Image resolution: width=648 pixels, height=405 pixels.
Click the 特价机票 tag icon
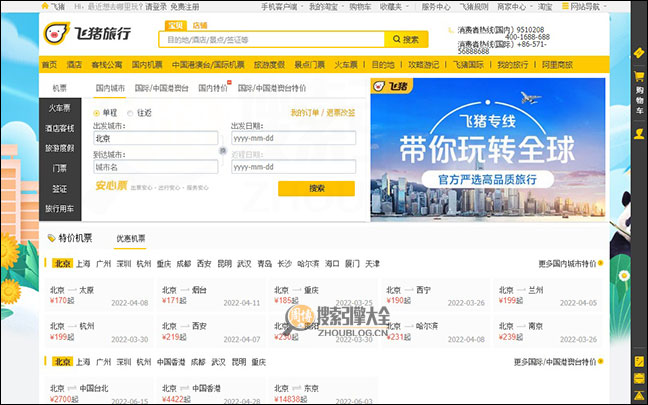[x=51, y=238]
